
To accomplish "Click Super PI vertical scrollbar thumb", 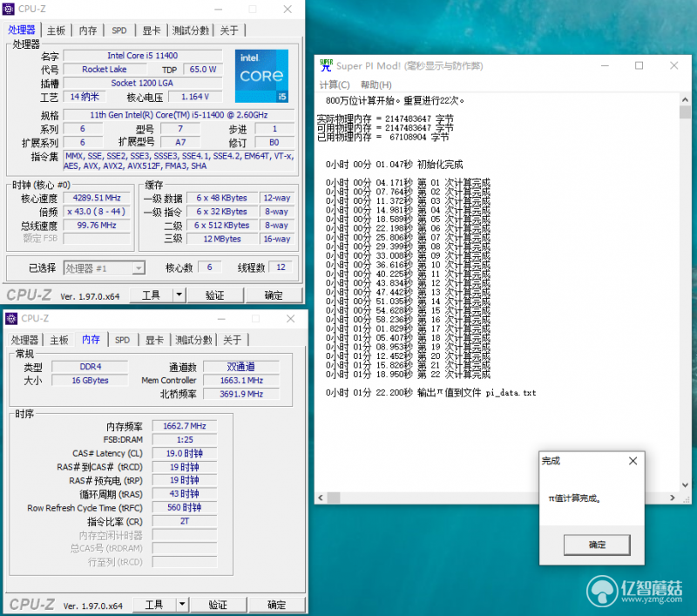I will point(685,112).
